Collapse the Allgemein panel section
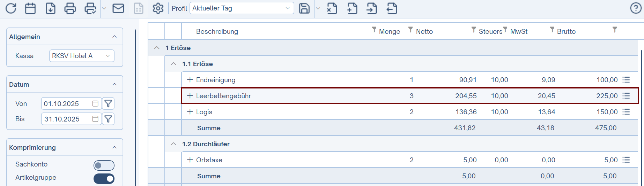The width and height of the screenshot is (644, 186). 114,37
